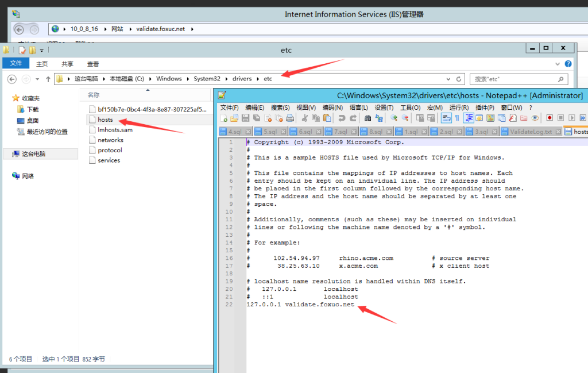Select the lmhosts.sam file
Image resolution: width=588 pixels, height=373 pixels.
coord(115,130)
